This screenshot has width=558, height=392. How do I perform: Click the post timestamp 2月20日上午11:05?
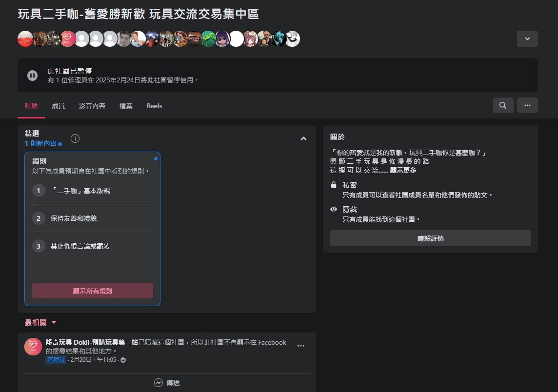coord(93,360)
